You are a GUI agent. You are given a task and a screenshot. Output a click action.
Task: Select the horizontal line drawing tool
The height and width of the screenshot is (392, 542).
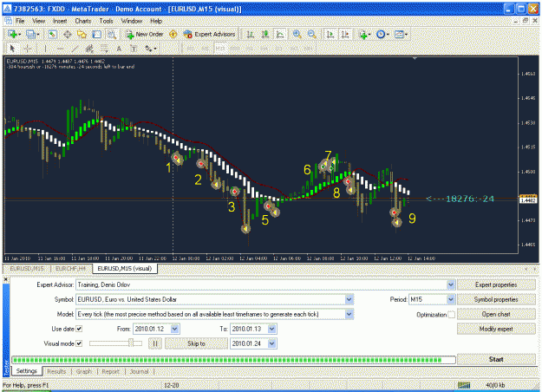pos(60,49)
